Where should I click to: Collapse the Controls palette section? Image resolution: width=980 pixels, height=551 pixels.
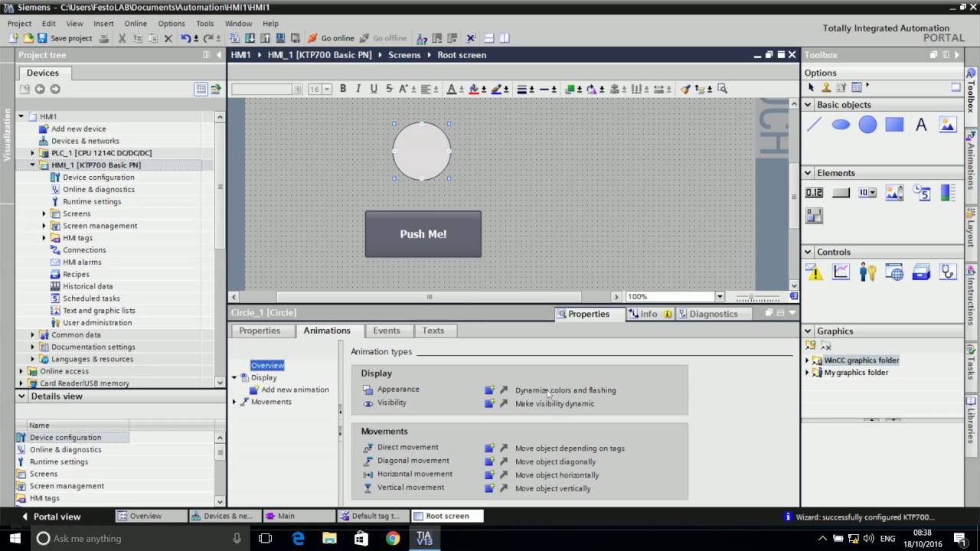pos(808,252)
